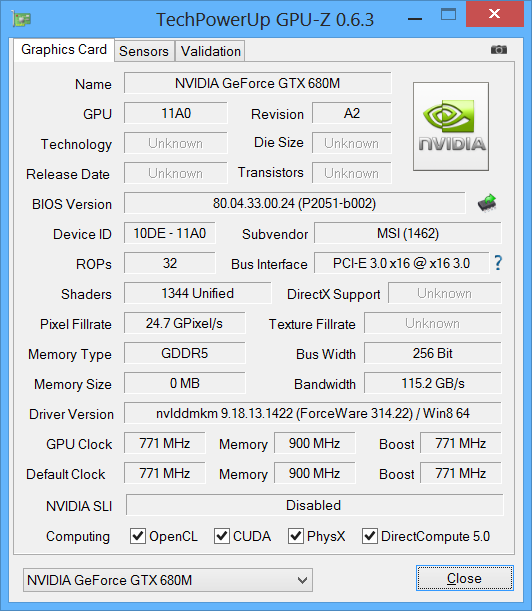Expand dropdown arrow next to GTX 680M
This screenshot has height=611, width=532.
click(x=302, y=580)
